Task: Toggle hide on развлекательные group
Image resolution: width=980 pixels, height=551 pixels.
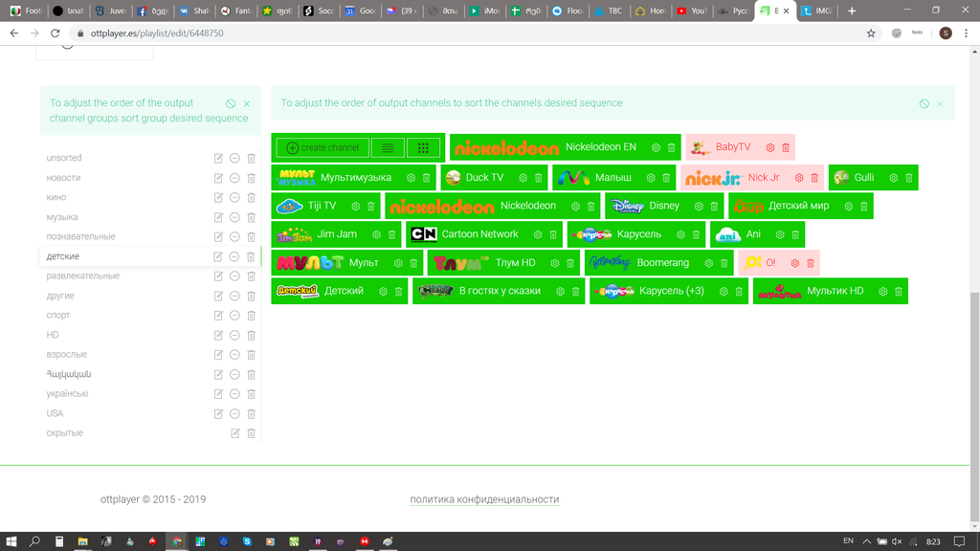Action: (x=234, y=276)
